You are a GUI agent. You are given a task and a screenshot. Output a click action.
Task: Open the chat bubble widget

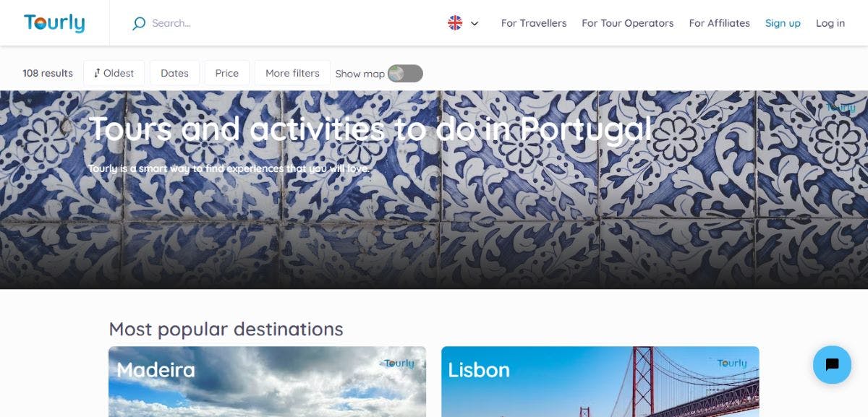(832, 364)
